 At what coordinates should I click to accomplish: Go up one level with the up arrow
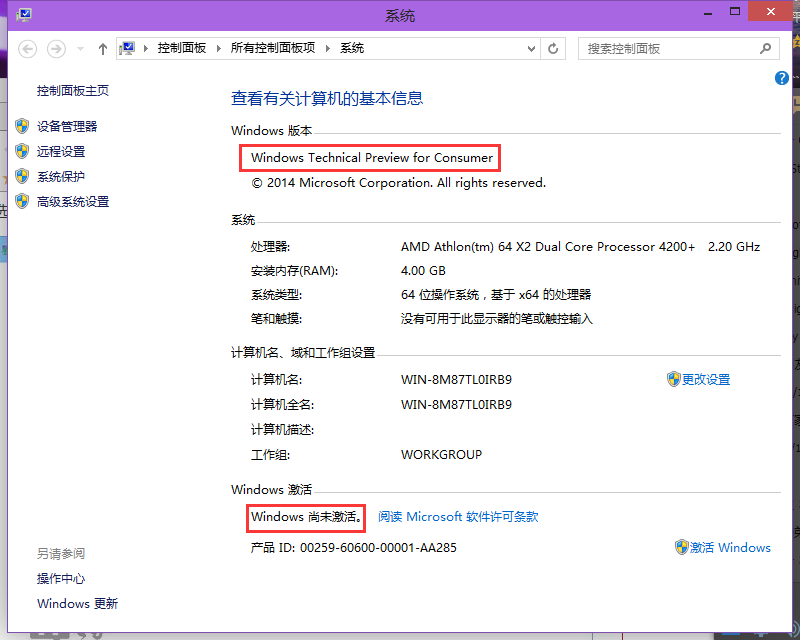coord(102,48)
